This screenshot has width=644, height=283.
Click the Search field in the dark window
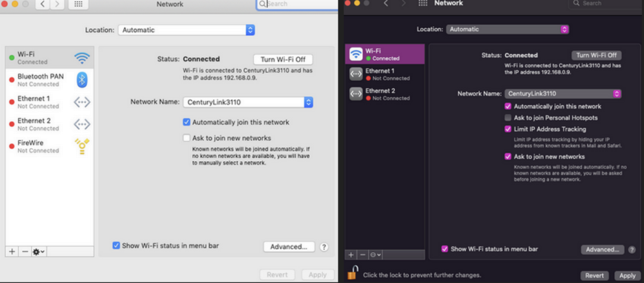pos(606,4)
